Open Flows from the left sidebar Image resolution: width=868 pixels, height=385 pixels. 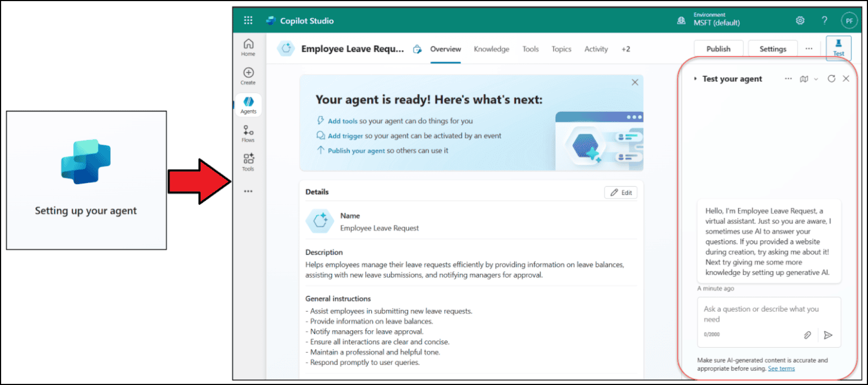click(248, 134)
